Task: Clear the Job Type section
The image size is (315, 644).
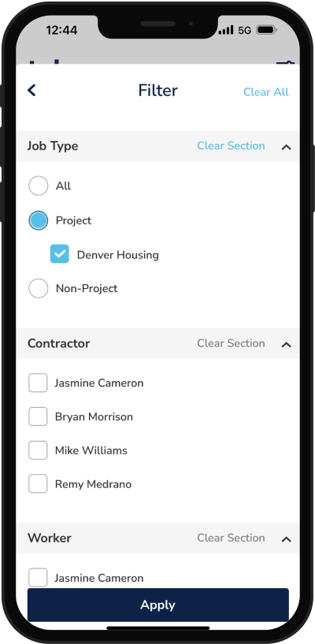Action: tap(231, 146)
